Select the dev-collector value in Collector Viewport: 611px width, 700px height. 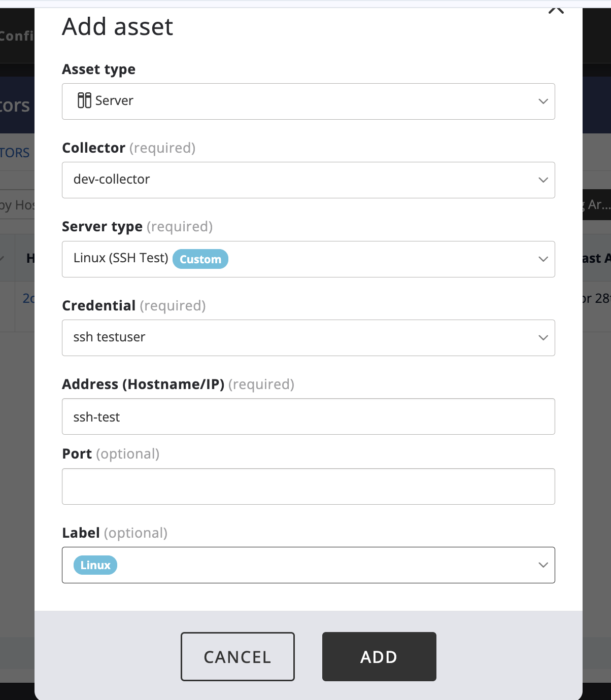[112, 180]
